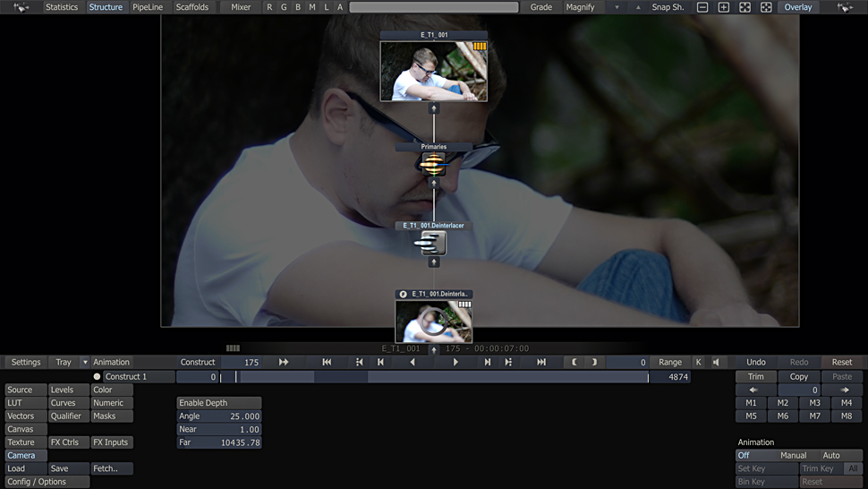Enable Depth for the camera
The height and width of the screenshot is (489, 868).
[x=219, y=403]
